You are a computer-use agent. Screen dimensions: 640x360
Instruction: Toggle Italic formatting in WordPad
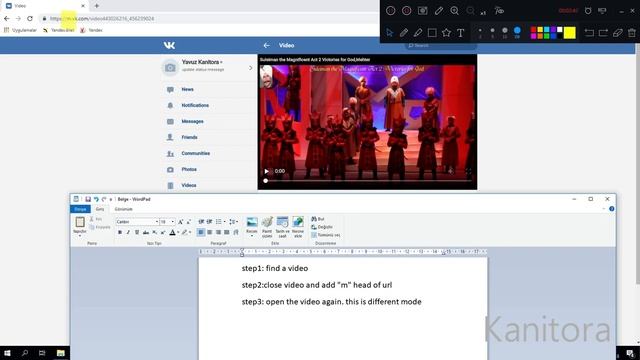pos(128,232)
